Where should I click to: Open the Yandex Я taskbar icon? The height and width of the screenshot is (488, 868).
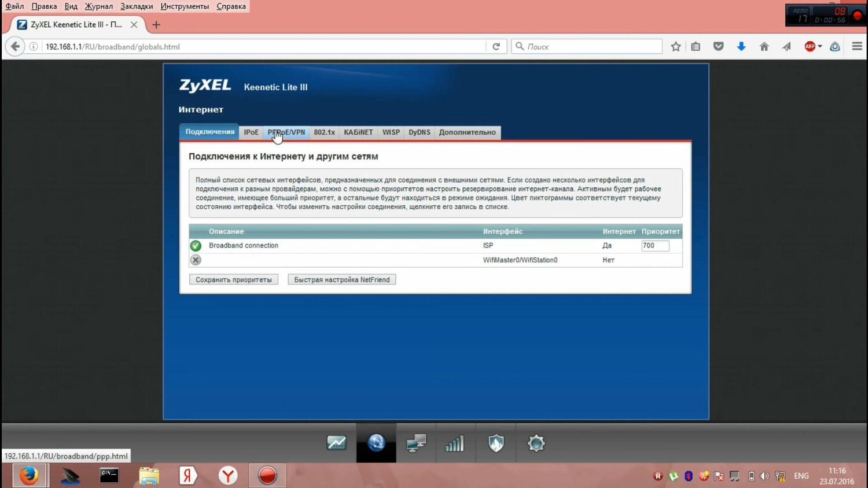(188, 475)
